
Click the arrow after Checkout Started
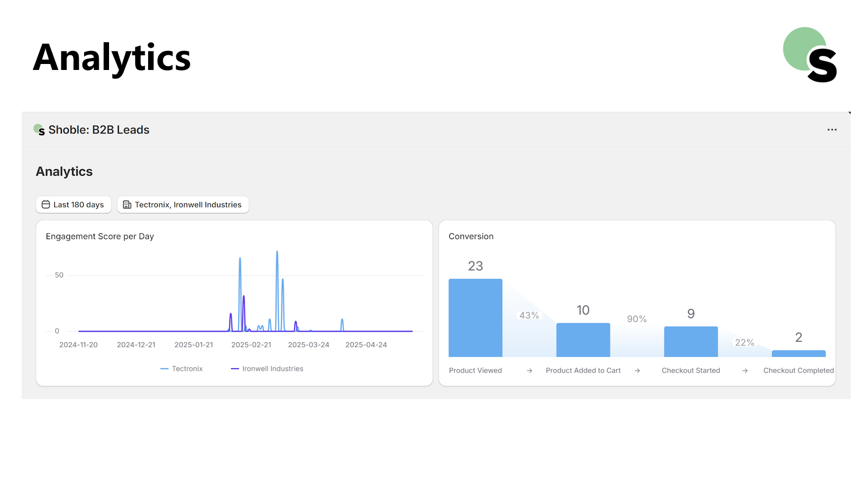tap(745, 371)
